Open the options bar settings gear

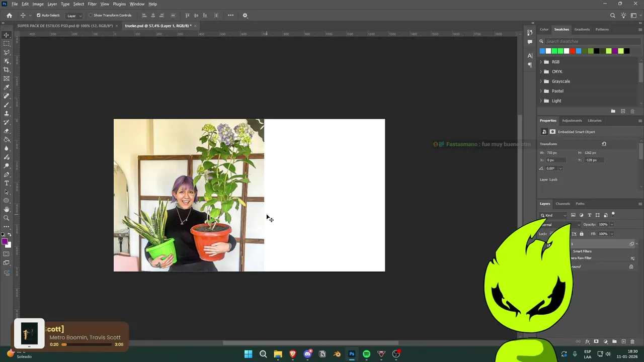tap(245, 15)
